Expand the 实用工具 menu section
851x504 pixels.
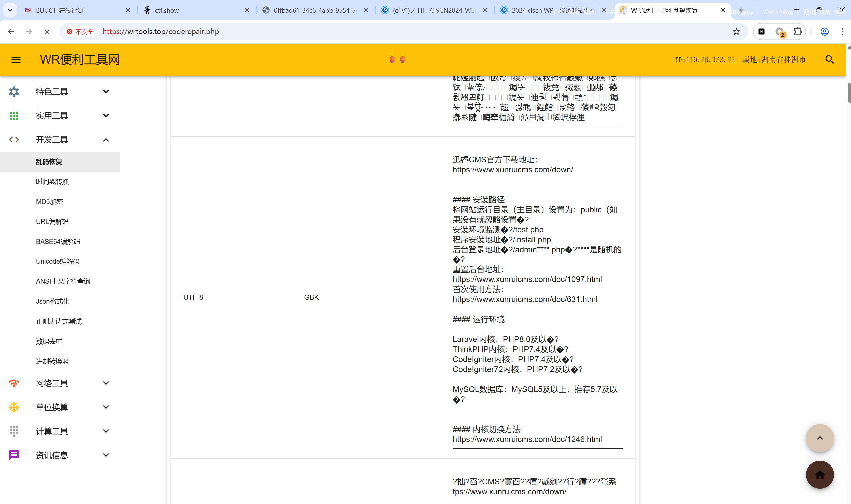[x=106, y=116]
